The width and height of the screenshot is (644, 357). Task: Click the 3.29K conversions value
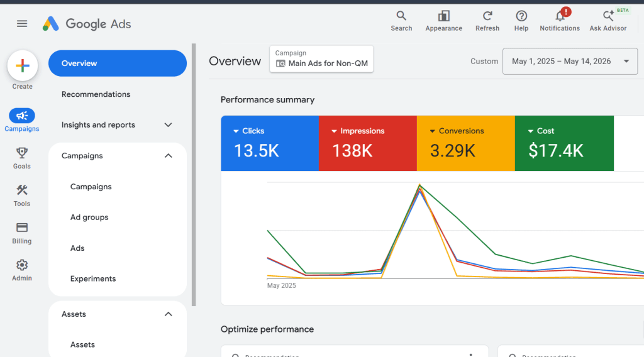pyautogui.click(x=453, y=151)
